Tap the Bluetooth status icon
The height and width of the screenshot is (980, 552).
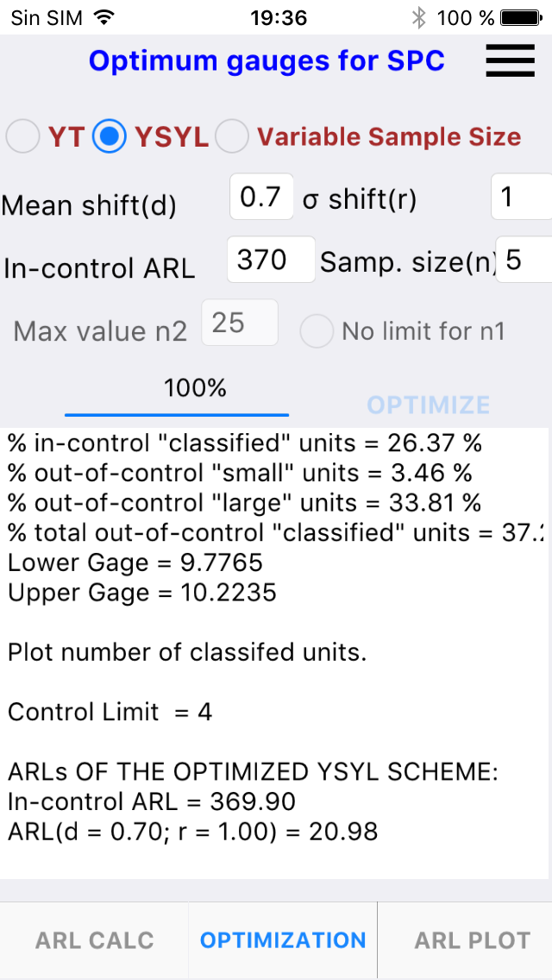pyautogui.click(x=418, y=17)
